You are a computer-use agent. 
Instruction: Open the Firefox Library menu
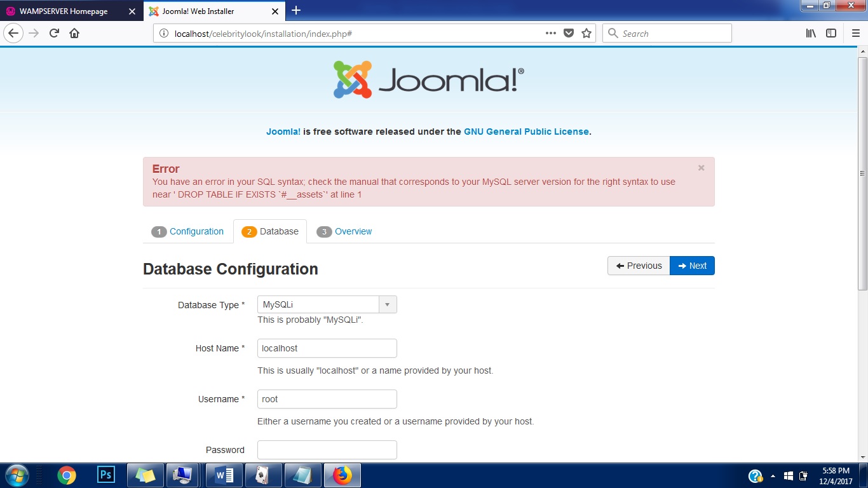[x=811, y=33]
